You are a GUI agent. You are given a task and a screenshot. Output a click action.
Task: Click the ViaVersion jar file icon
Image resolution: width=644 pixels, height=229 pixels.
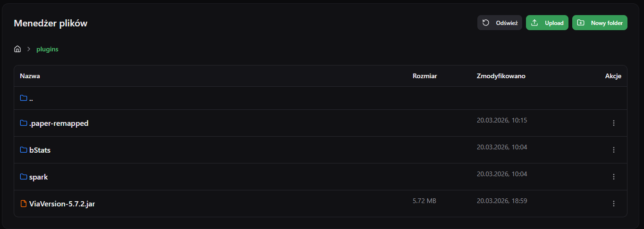coord(24,204)
